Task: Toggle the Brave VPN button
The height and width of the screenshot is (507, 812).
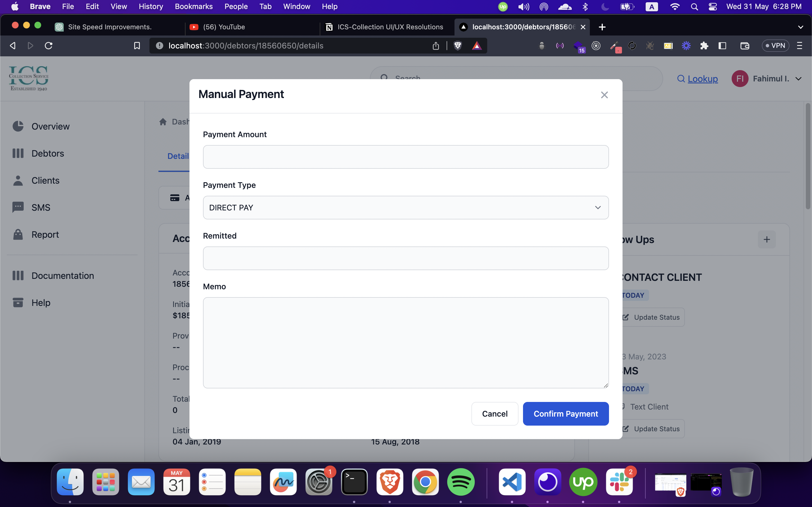Action: click(775, 46)
